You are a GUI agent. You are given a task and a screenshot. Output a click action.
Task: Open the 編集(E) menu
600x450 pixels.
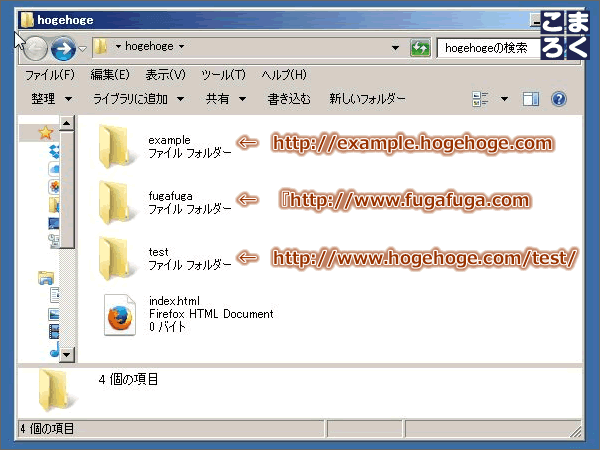pos(110,75)
